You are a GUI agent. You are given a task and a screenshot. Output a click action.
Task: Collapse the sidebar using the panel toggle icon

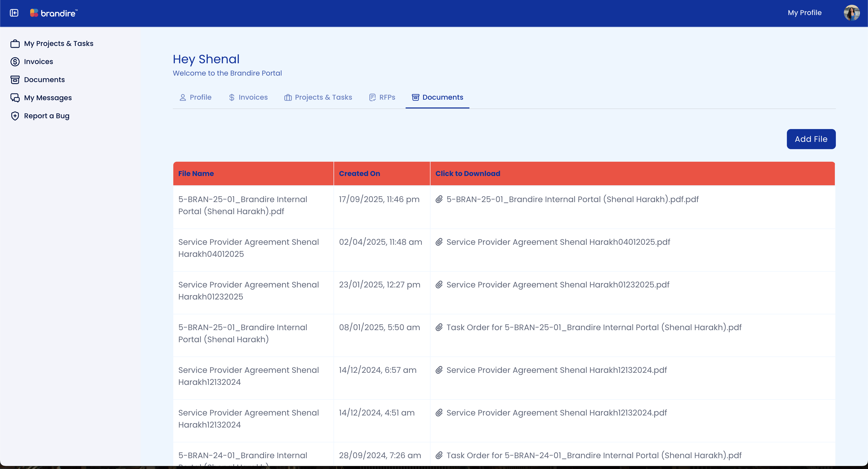click(x=14, y=13)
